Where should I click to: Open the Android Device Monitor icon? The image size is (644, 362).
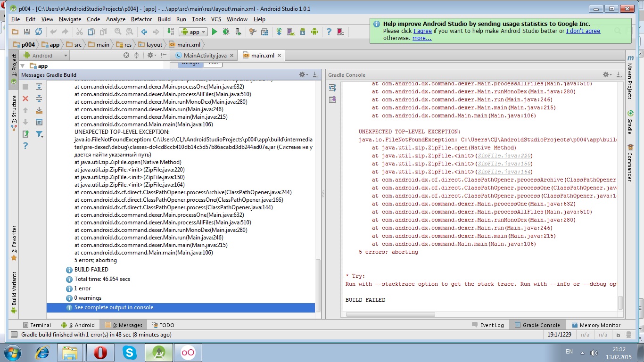[314, 32]
